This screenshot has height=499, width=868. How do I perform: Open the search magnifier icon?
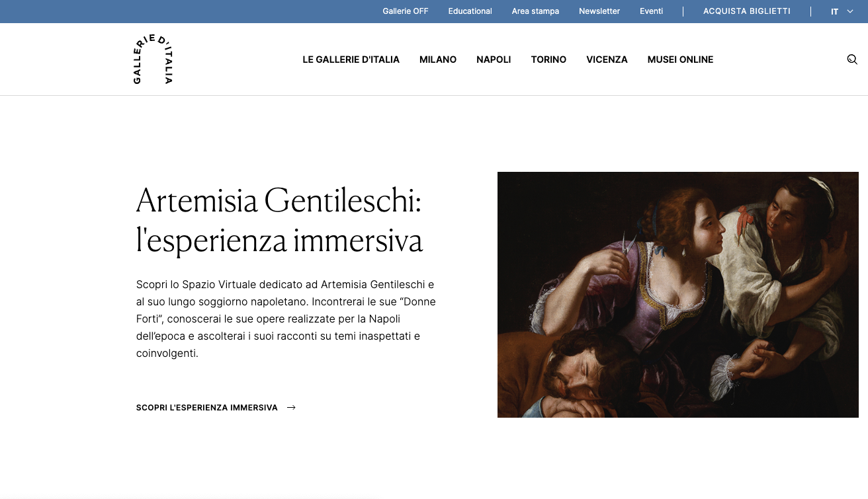852,59
